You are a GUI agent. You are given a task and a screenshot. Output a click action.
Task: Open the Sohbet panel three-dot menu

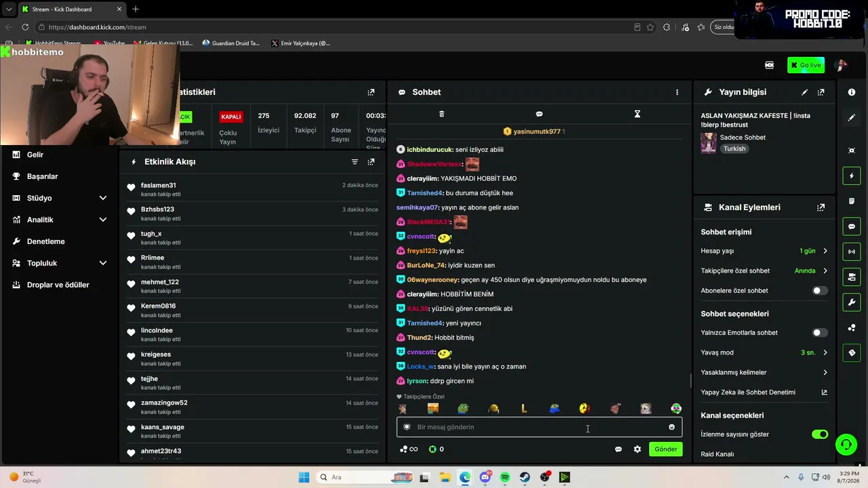(x=677, y=92)
